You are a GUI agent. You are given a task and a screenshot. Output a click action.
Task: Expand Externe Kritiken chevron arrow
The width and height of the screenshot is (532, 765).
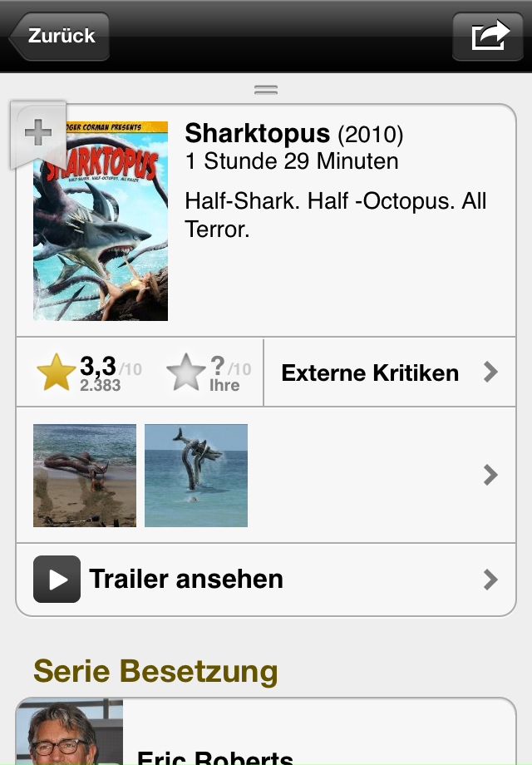click(x=490, y=373)
